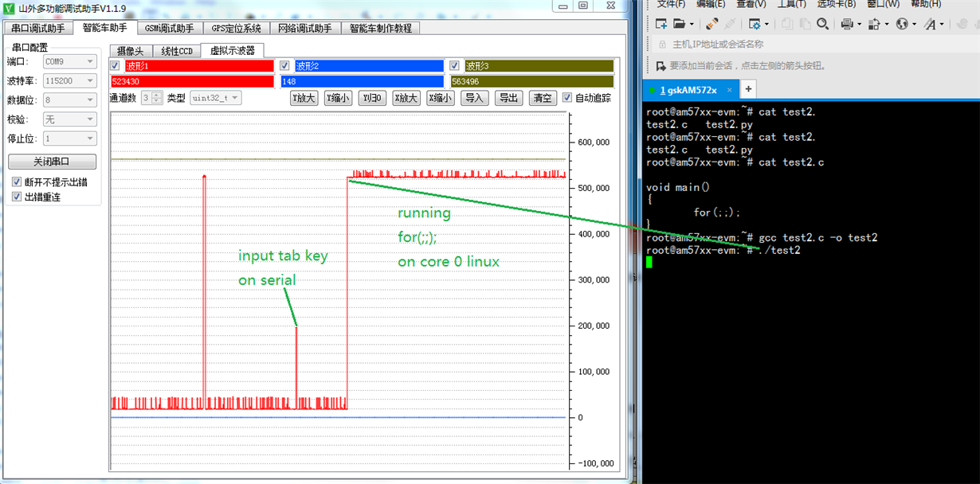Click the X缩小 button
The image size is (980, 484).
(441, 98)
